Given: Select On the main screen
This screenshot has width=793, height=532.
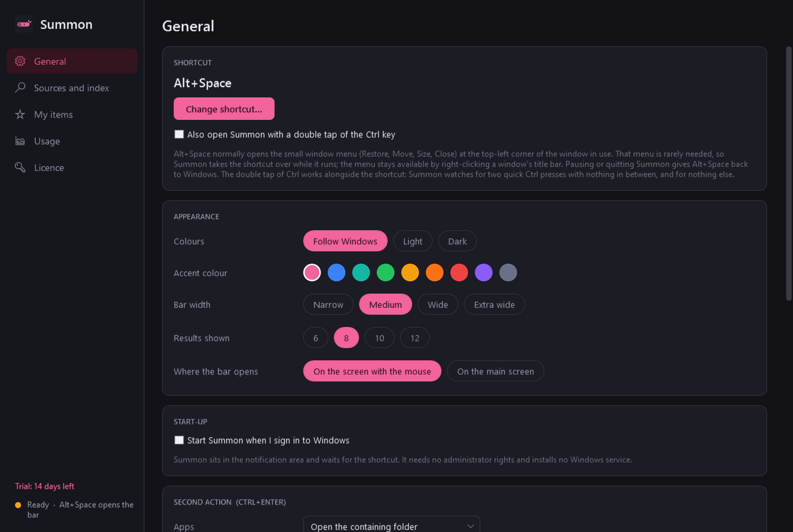Looking at the screenshot, I should (x=495, y=371).
